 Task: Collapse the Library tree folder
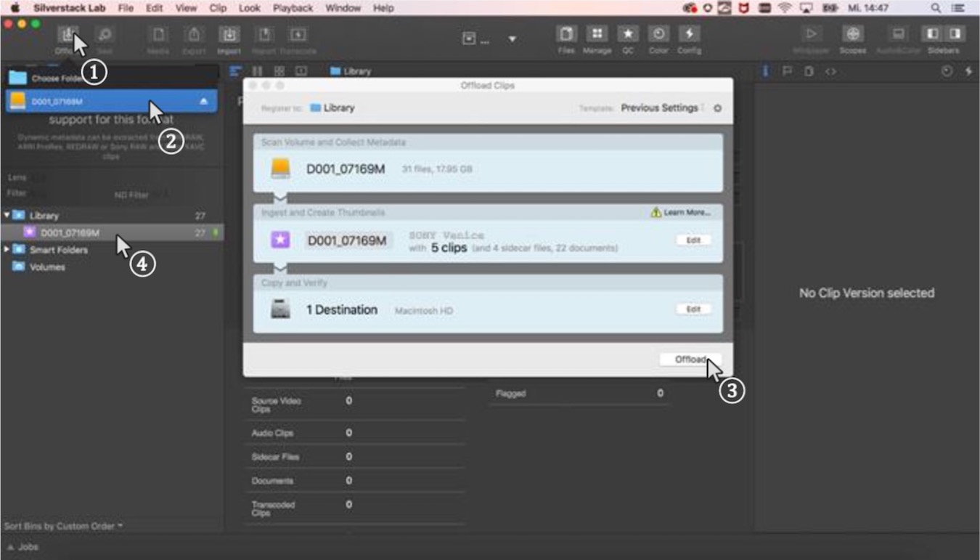[7, 215]
